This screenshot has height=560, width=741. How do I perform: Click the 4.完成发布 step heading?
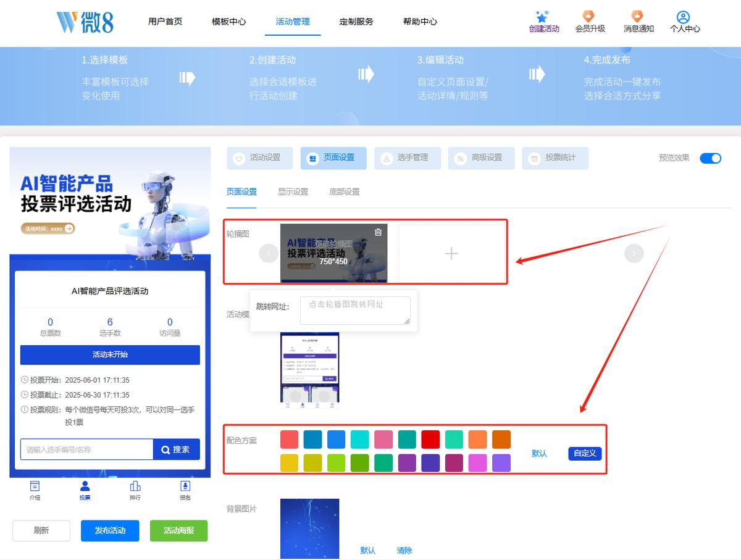tap(607, 60)
